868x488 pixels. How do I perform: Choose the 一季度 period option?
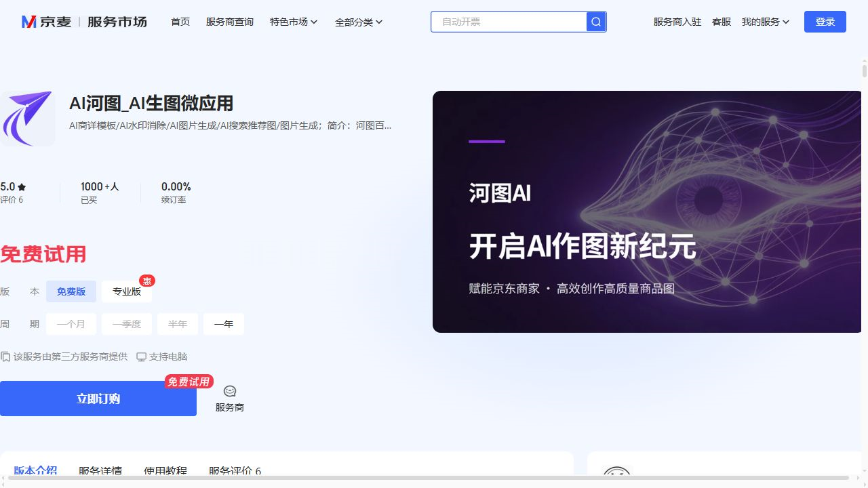pos(127,324)
